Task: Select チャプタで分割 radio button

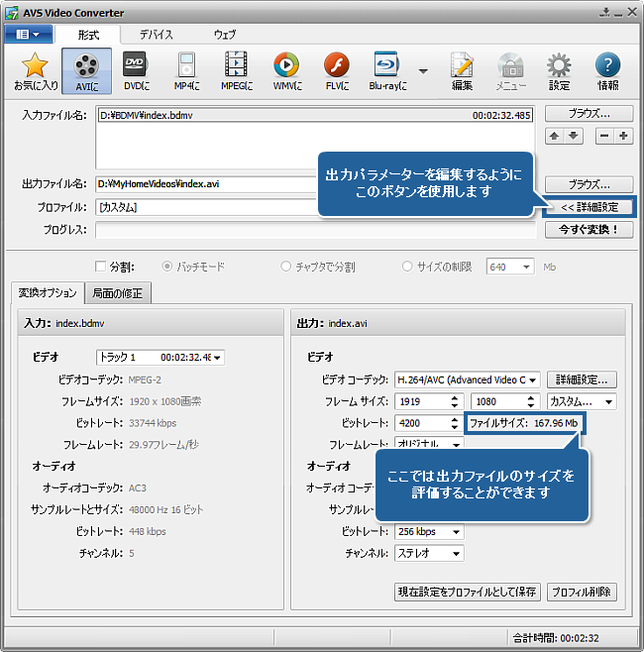Action: 286,267
